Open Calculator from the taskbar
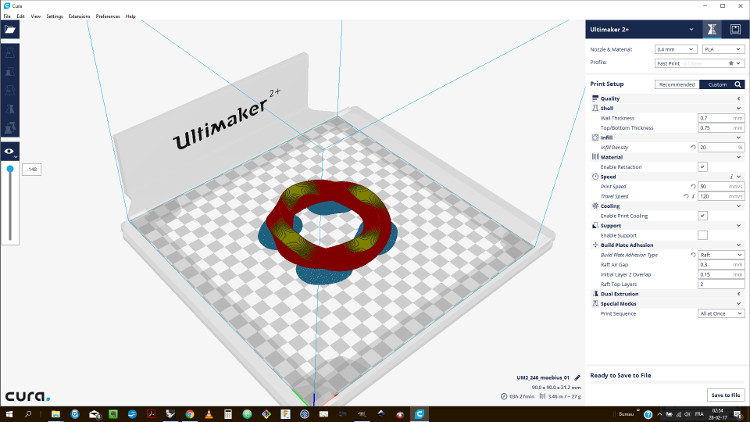Image resolution: width=750 pixels, height=422 pixels. (x=228, y=414)
